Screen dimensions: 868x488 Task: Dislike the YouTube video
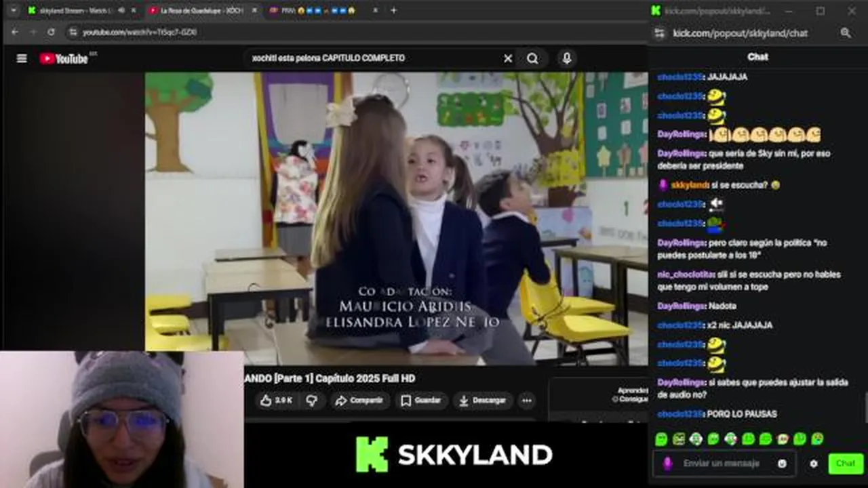pyautogui.click(x=311, y=401)
